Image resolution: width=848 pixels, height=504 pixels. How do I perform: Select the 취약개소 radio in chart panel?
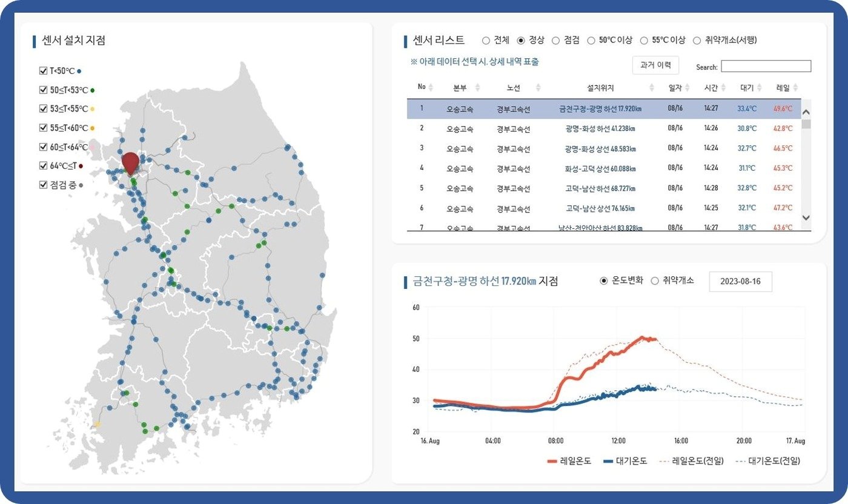tap(654, 280)
